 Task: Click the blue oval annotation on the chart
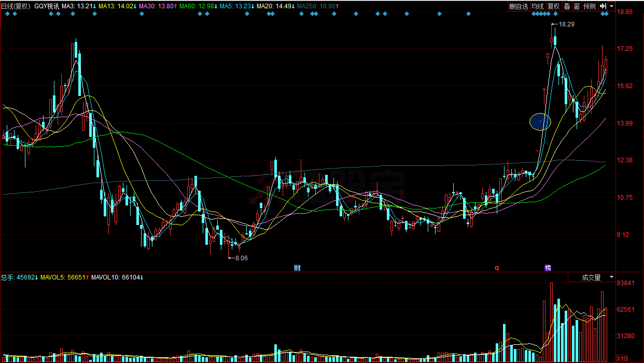[540, 121]
